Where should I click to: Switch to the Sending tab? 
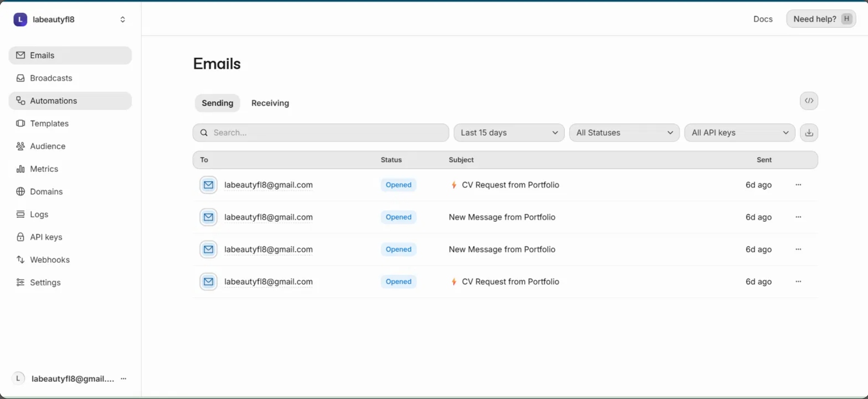tap(218, 103)
